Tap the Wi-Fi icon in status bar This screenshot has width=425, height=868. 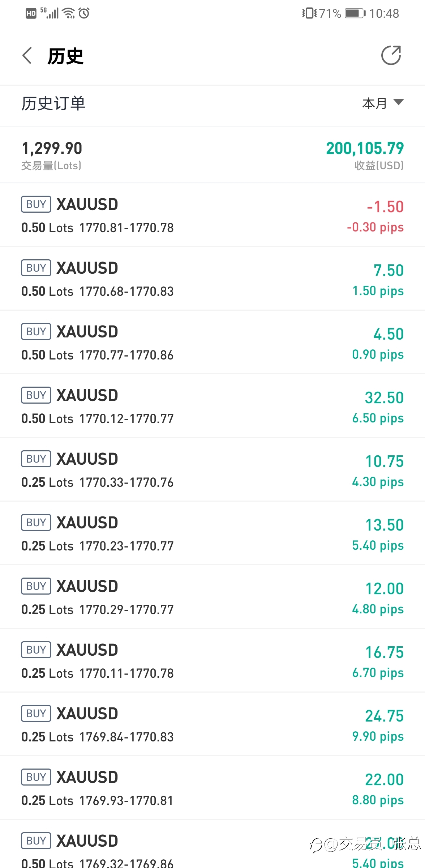(69, 13)
